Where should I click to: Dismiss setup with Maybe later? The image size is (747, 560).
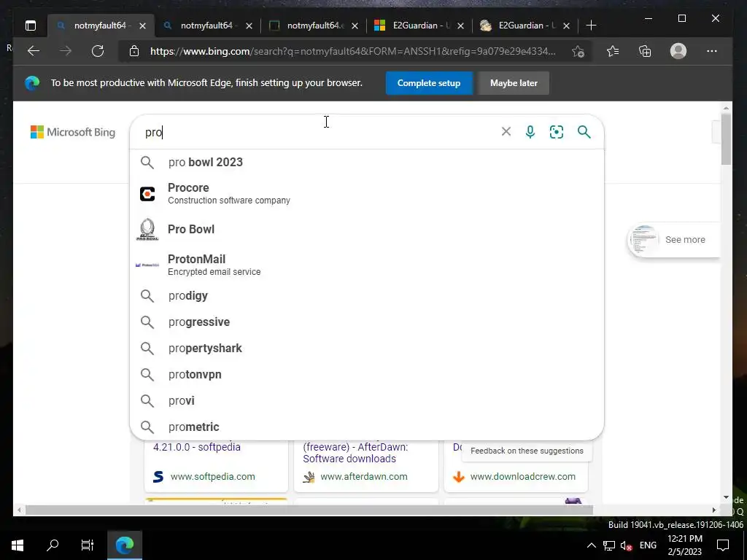tap(514, 83)
